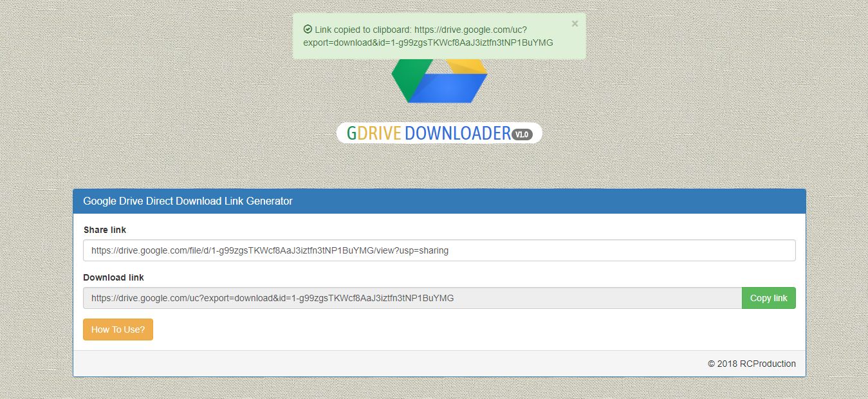The image size is (868, 399).
Task: Click the panel heading Google Drive Direct Download Link Generator
Action: tap(188, 201)
